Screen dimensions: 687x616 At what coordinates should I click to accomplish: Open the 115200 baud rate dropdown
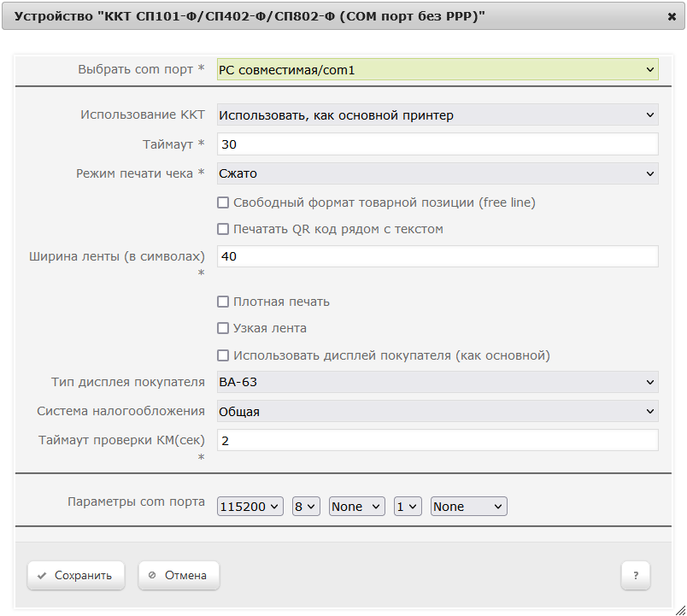(250, 507)
